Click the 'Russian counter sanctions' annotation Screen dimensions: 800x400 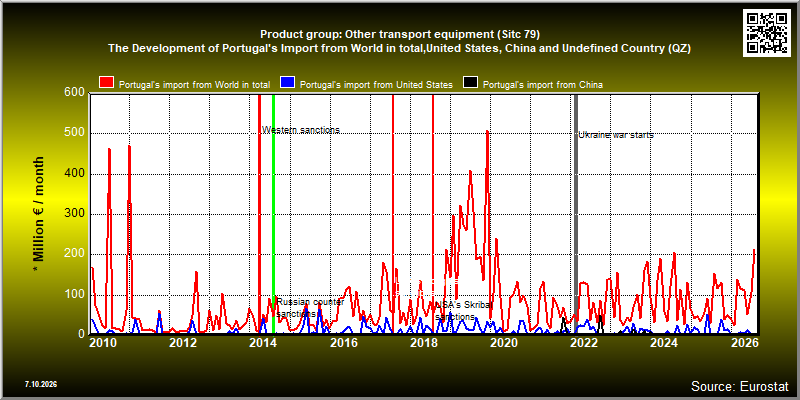click(310, 308)
